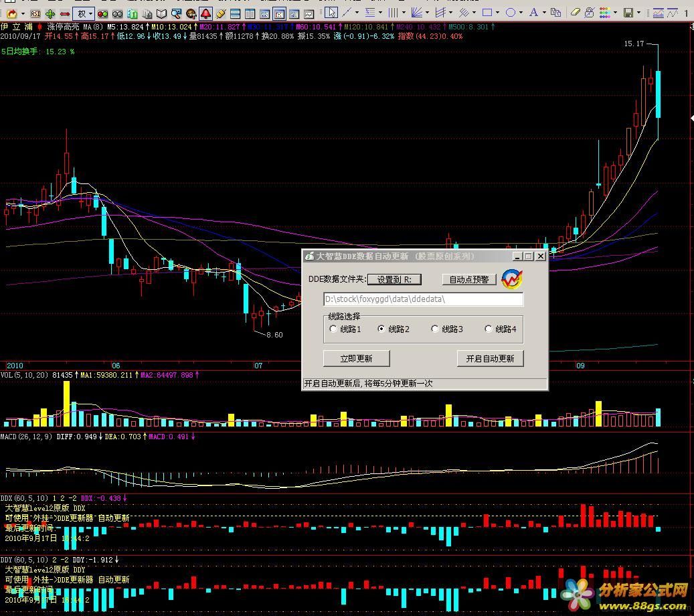Select the fan lines drawing tool

coord(417,13)
